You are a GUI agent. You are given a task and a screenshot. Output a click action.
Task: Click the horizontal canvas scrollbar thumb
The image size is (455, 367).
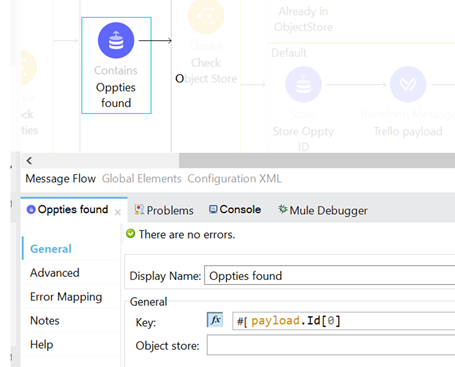pyautogui.click(x=317, y=161)
